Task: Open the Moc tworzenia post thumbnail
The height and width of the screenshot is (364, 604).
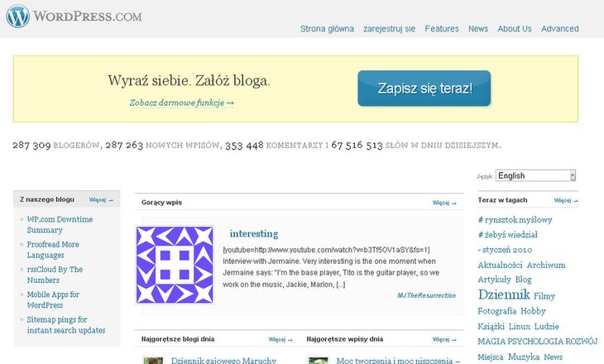Action: pyautogui.click(x=319, y=360)
